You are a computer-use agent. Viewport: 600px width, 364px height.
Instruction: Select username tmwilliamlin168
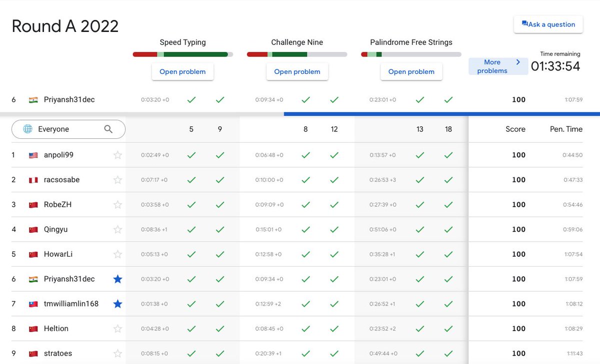[x=71, y=304]
